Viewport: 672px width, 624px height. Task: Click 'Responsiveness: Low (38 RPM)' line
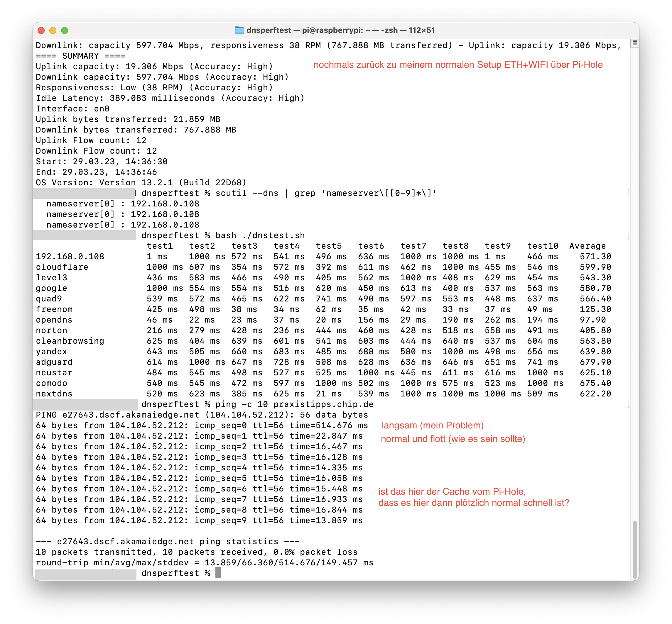[154, 87]
